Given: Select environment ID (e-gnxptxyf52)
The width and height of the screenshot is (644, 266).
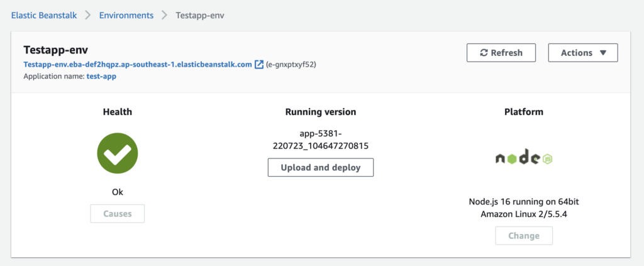Looking at the screenshot, I should [291, 64].
